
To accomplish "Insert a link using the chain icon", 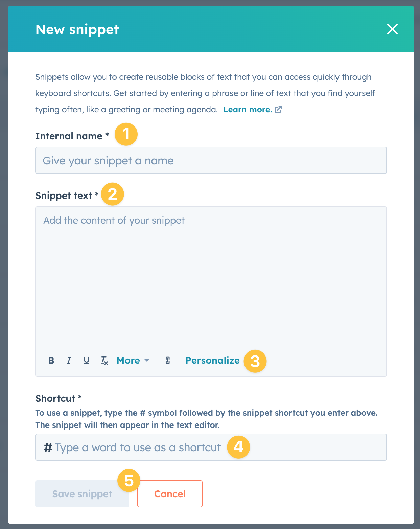I will 168,361.
